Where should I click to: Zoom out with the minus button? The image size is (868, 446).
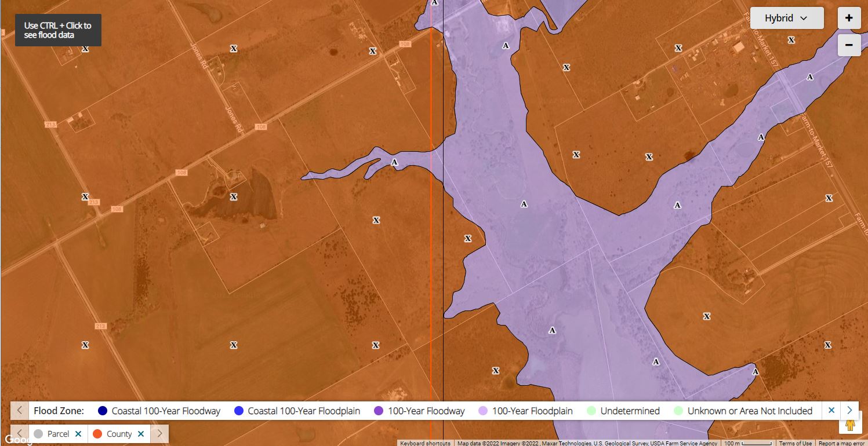(x=849, y=45)
